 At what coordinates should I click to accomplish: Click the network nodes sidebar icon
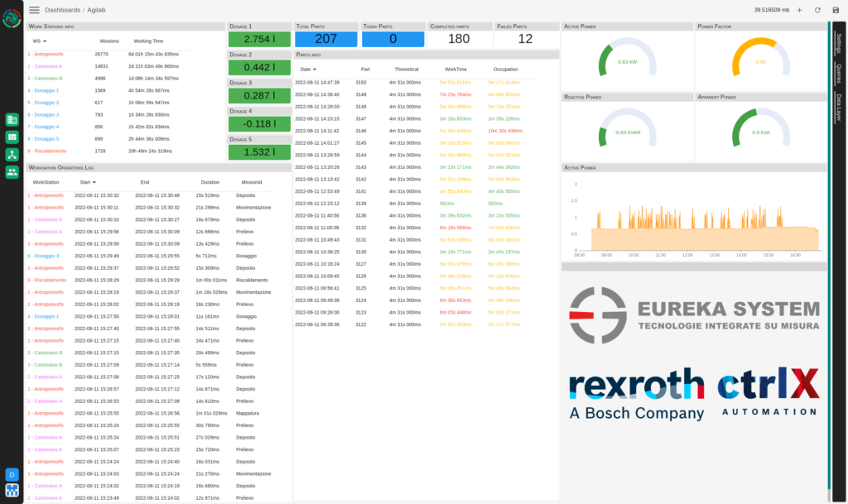[x=12, y=154]
